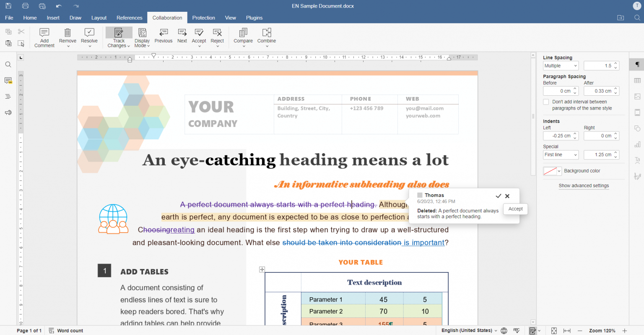Open the Protection tab
The height and width of the screenshot is (335, 644).
pyautogui.click(x=203, y=18)
